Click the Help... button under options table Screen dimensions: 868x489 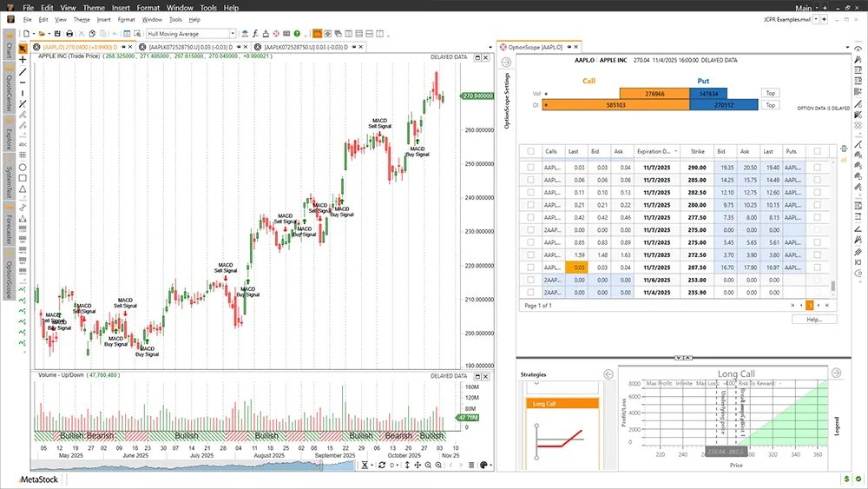pos(813,320)
